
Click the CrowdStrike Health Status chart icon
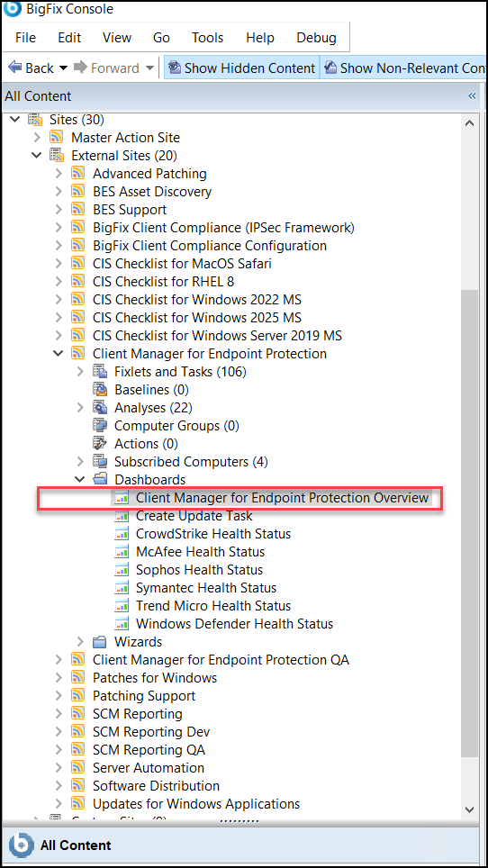pyautogui.click(x=122, y=534)
